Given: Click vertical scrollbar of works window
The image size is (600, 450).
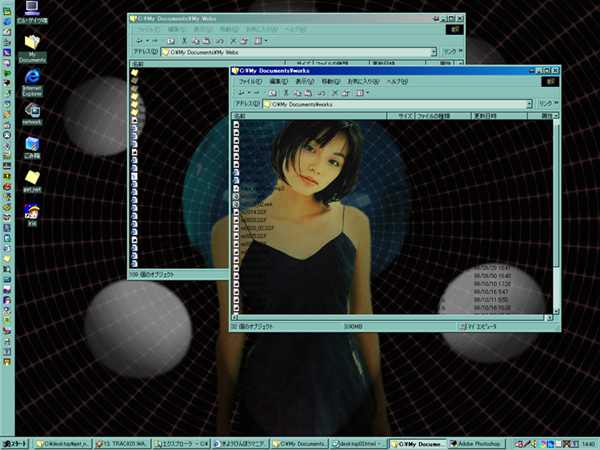Looking at the screenshot, I should pos(556,214).
